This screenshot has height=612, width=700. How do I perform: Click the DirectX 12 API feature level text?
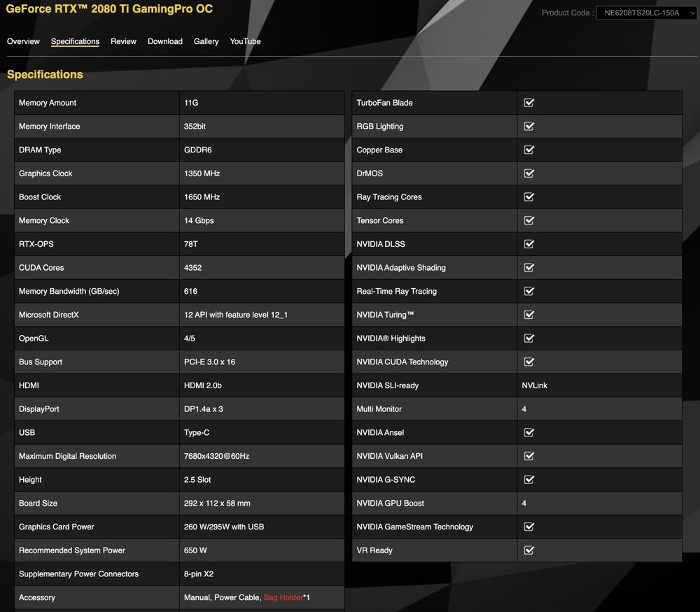[236, 315]
